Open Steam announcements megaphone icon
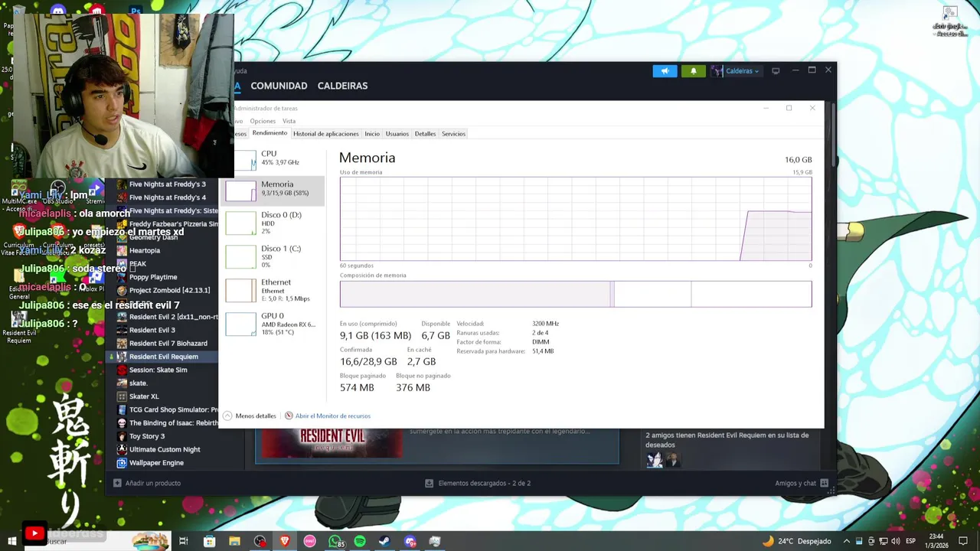The width and height of the screenshot is (980, 551). (665, 71)
